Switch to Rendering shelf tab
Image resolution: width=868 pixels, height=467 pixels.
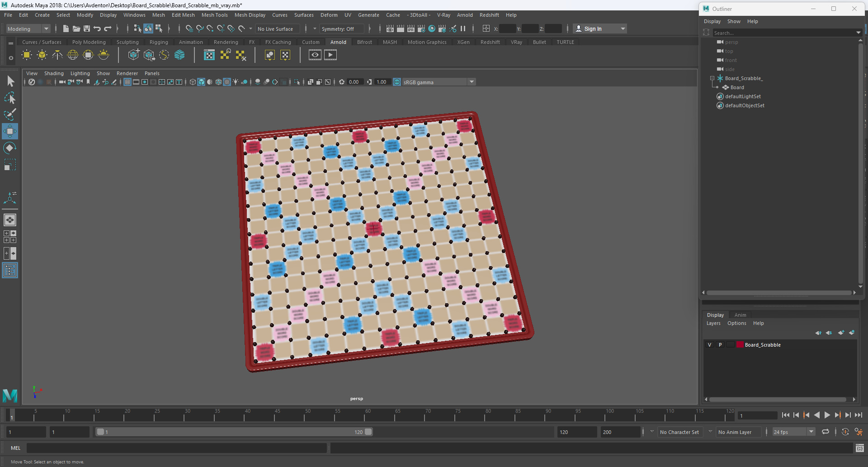[226, 42]
